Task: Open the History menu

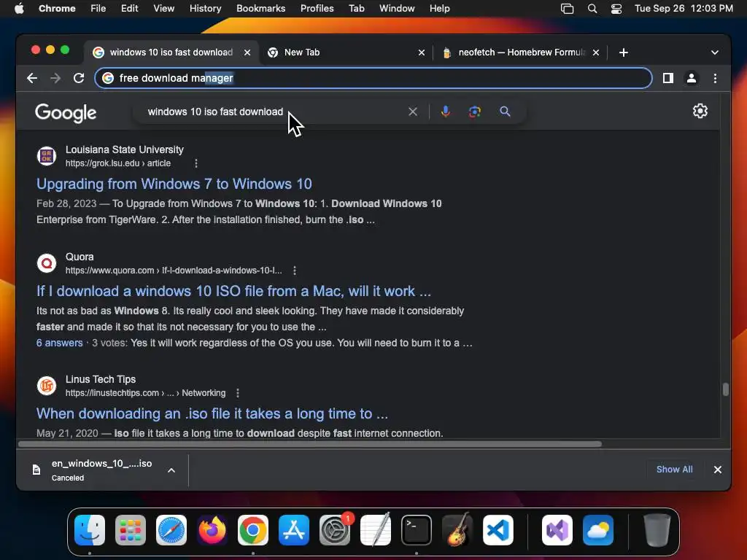Action: coord(205,9)
